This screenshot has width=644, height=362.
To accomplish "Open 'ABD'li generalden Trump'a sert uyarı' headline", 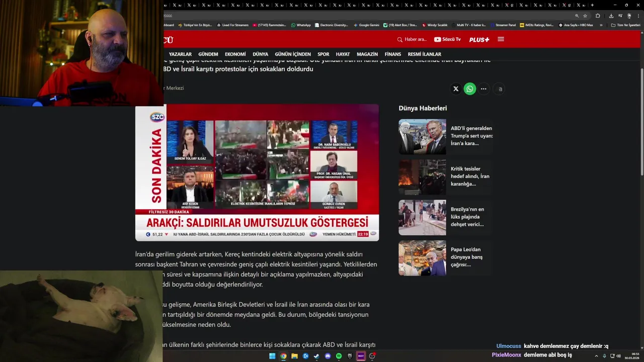I will tap(472, 136).
